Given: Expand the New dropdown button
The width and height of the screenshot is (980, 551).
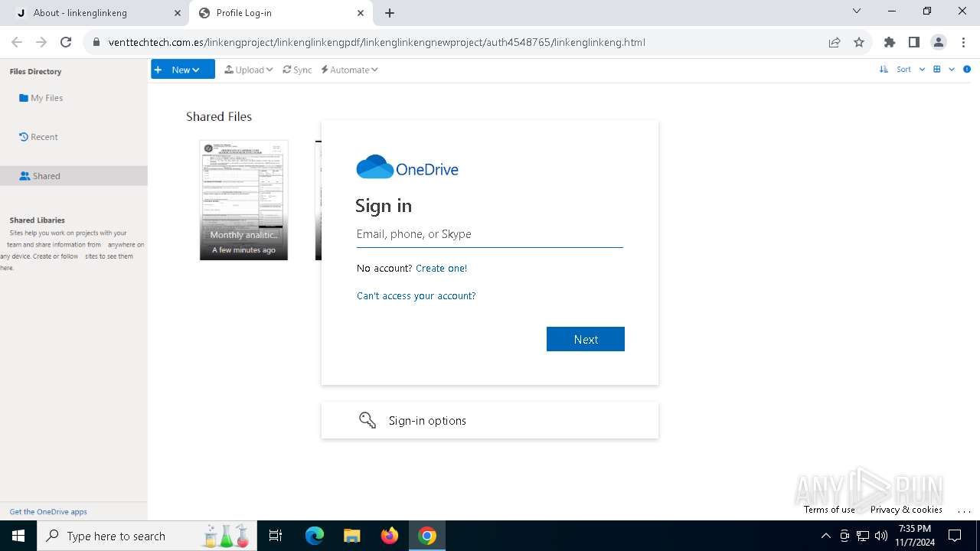Looking at the screenshot, I should [x=182, y=70].
